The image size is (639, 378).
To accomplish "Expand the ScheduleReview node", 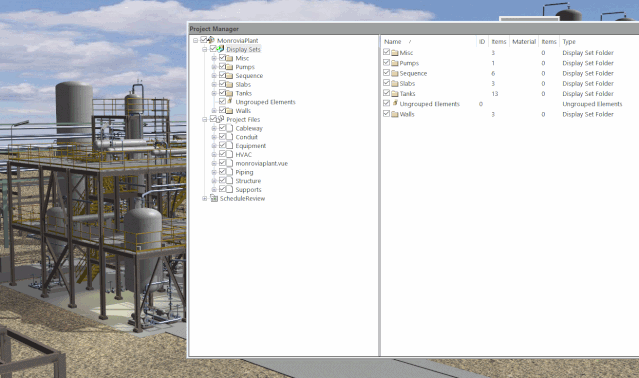I will point(205,198).
